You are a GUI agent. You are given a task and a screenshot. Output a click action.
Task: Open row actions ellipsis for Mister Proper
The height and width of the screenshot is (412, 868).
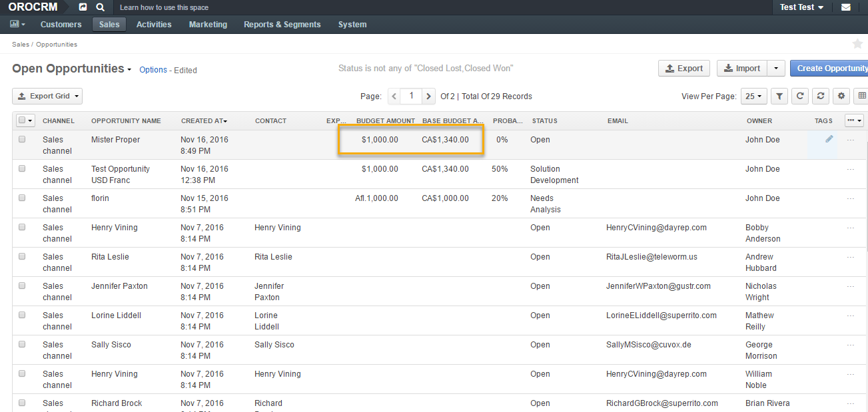click(851, 140)
